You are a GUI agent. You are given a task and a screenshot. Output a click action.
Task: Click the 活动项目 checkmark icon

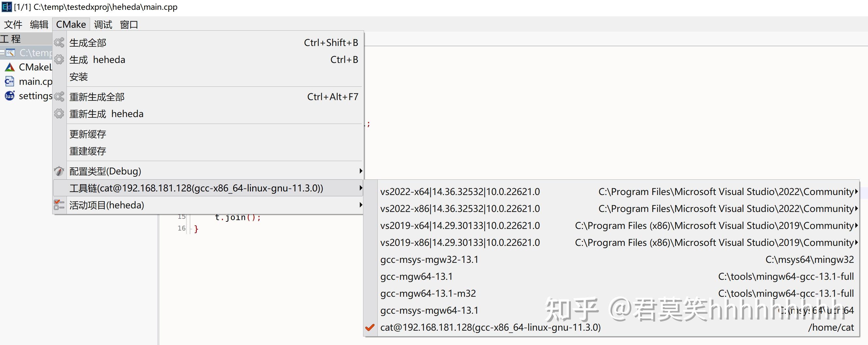click(x=59, y=205)
